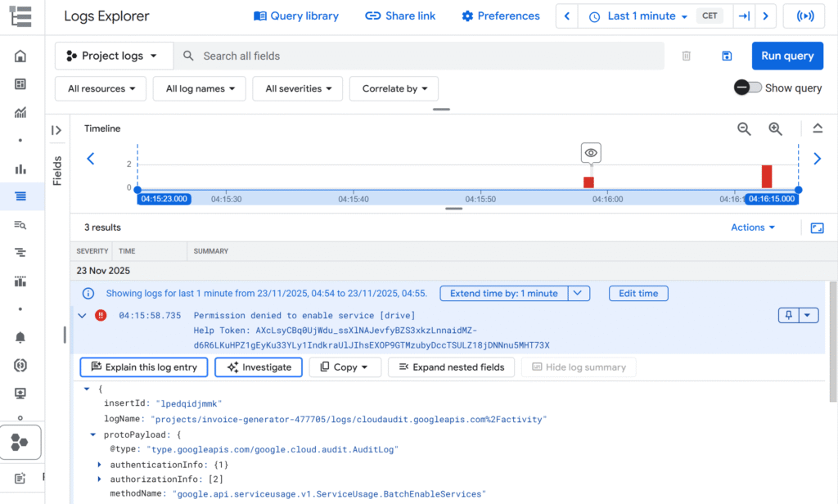Viewport: 838px width, 504px height.
Task: Click the eye marker on timeline
Action: [592, 153]
